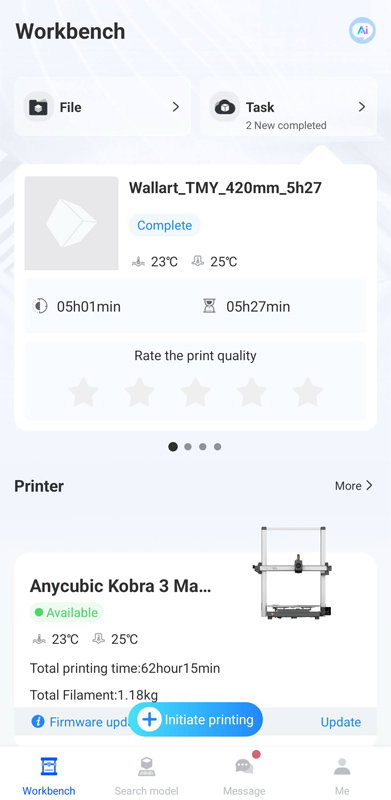
Task: Expand the Task section chevron
Action: [x=362, y=107]
